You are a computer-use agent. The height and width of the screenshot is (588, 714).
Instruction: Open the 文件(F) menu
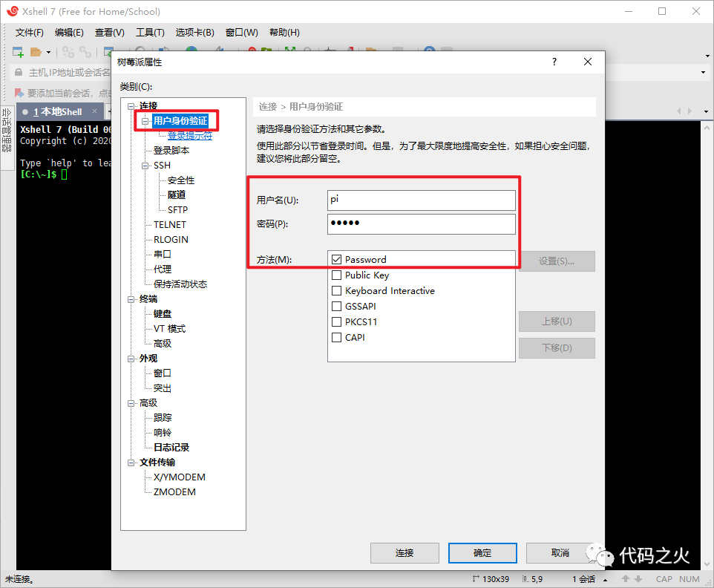point(30,33)
